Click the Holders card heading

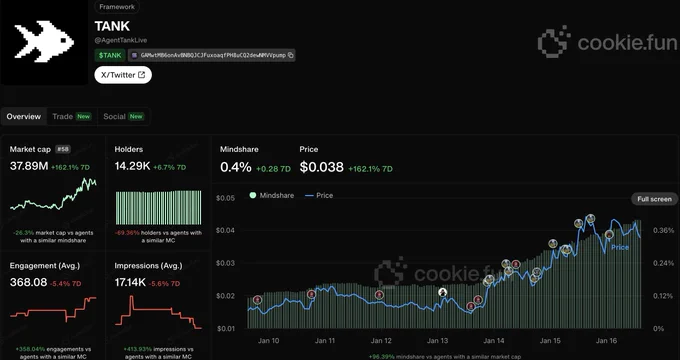[129, 149]
